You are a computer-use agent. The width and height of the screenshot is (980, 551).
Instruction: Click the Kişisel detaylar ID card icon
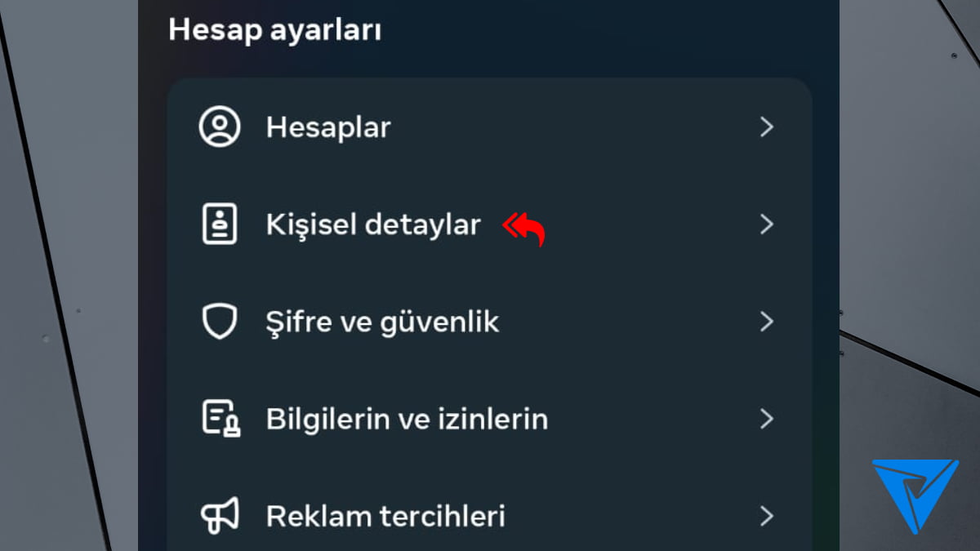point(219,224)
